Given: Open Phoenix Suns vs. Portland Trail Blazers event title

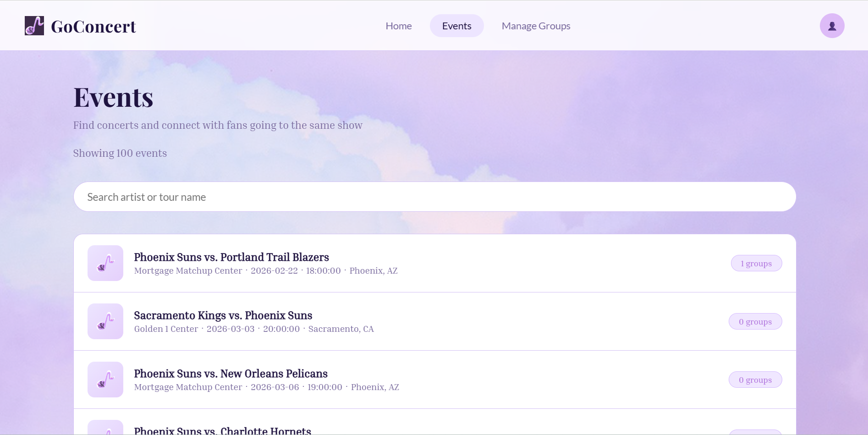Looking at the screenshot, I should 231,257.
